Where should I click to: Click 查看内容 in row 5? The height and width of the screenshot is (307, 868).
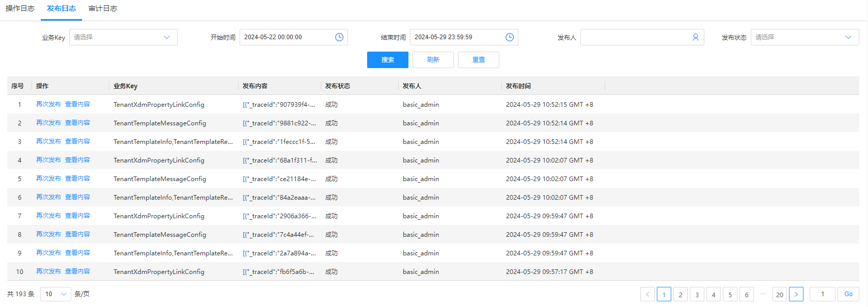[x=77, y=179]
